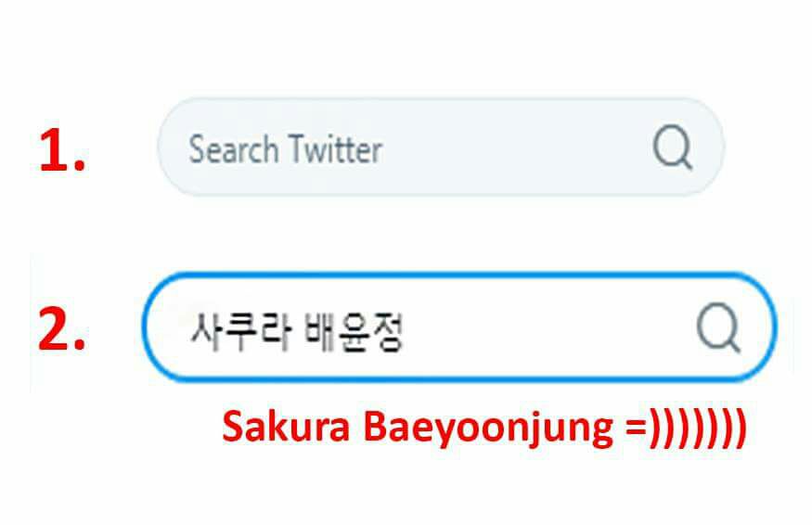Click the word "Twitter" in the grey search bar
This screenshot has height=525, width=812.
pos(335,149)
